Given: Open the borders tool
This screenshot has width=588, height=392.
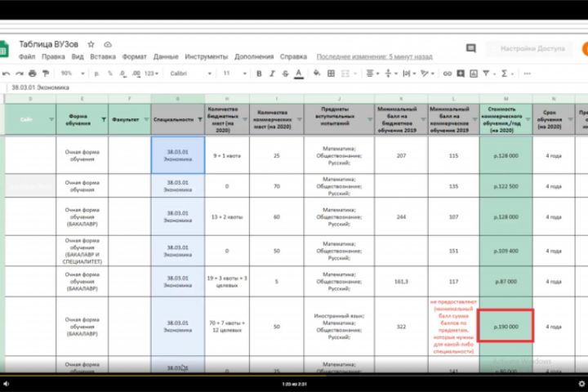Looking at the screenshot, I should click(x=331, y=73).
